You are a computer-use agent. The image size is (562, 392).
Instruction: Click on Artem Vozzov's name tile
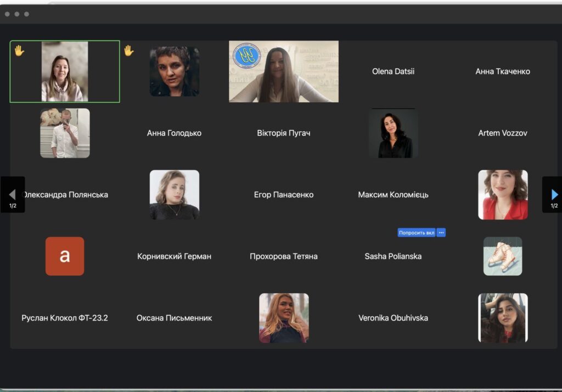click(x=502, y=133)
